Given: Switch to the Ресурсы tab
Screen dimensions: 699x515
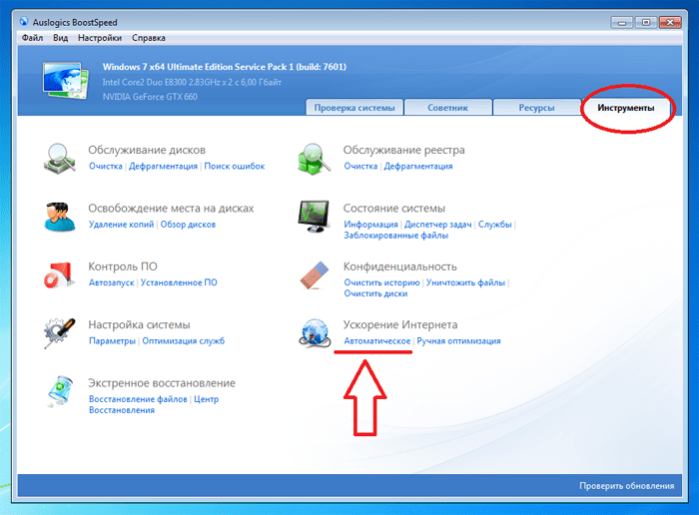Looking at the screenshot, I should coord(536,107).
